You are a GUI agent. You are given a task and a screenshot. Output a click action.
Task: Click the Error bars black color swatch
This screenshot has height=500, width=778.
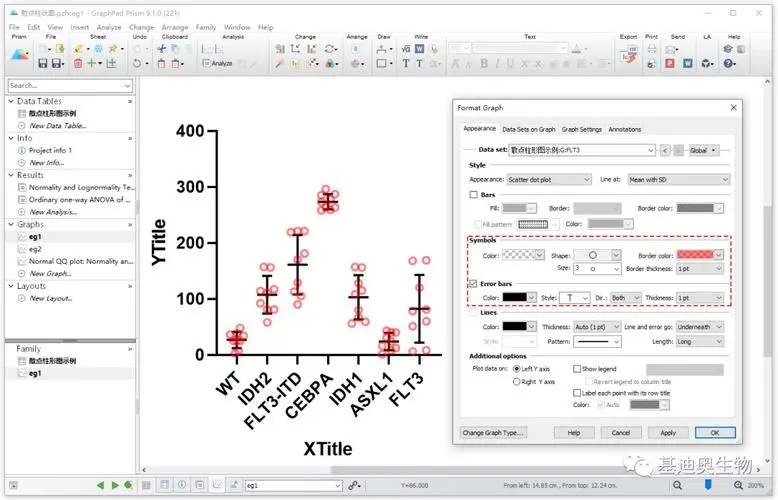pyautogui.click(x=515, y=297)
